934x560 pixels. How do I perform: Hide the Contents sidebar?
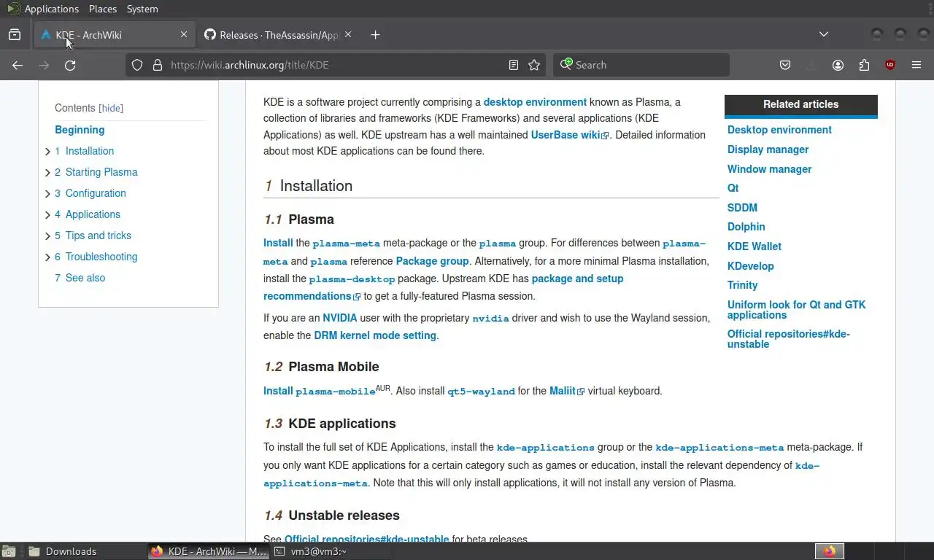(x=111, y=108)
